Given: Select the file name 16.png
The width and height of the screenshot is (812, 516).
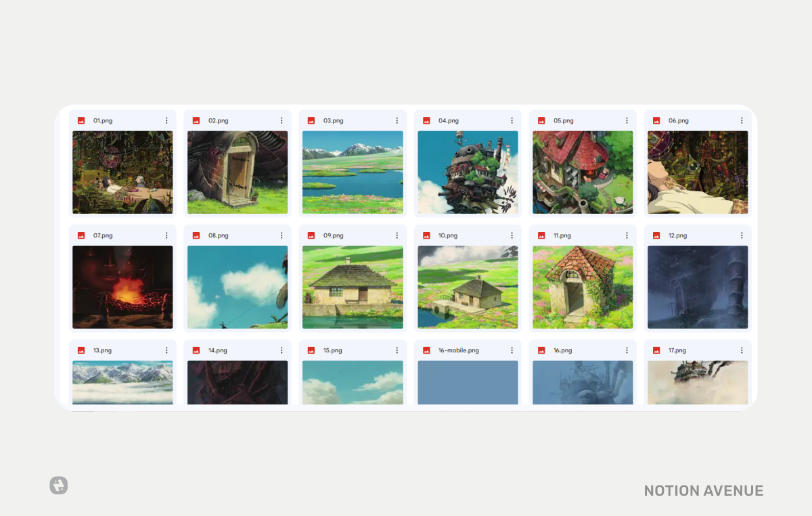Looking at the screenshot, I should point(562,350).
